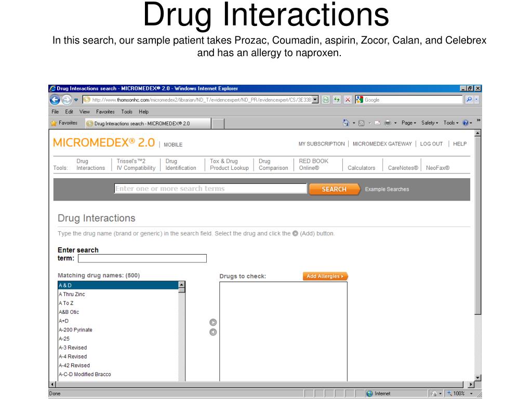This screenshot has height=399, width=532.
Task: Click the RSS Feeds icon
Action: pos(362,123)
